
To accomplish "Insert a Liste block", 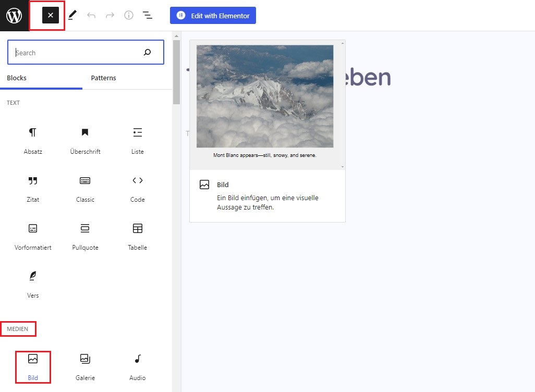I will 138,141.
